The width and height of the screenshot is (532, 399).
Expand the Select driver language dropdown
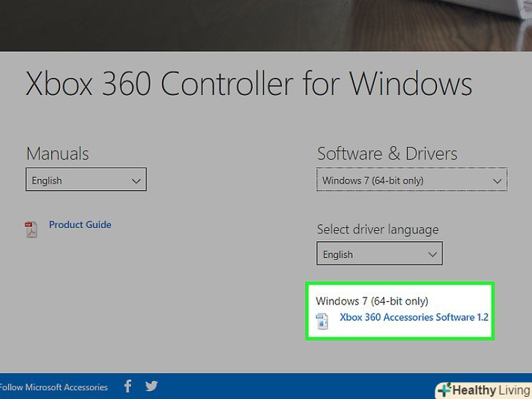(379, 253)
